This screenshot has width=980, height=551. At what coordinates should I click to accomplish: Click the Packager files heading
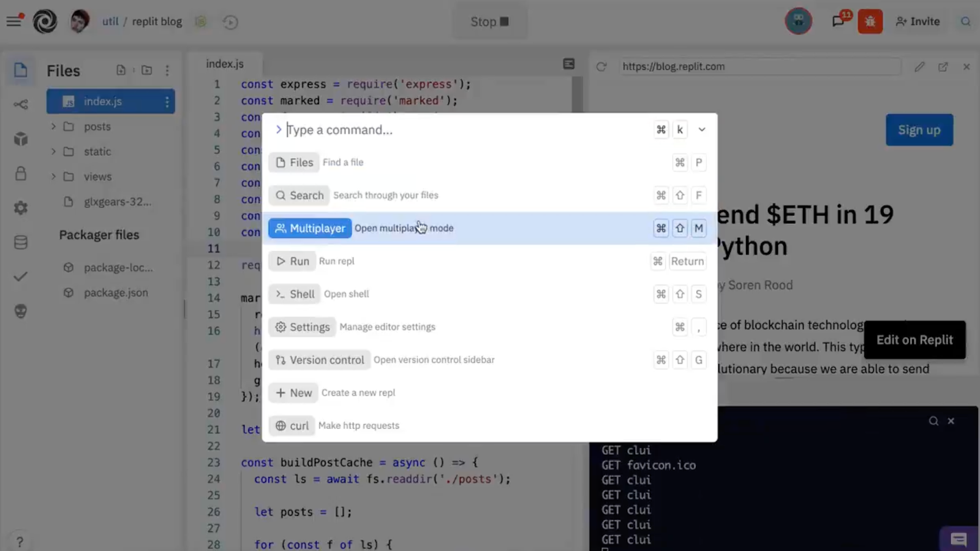coord(99,235)
